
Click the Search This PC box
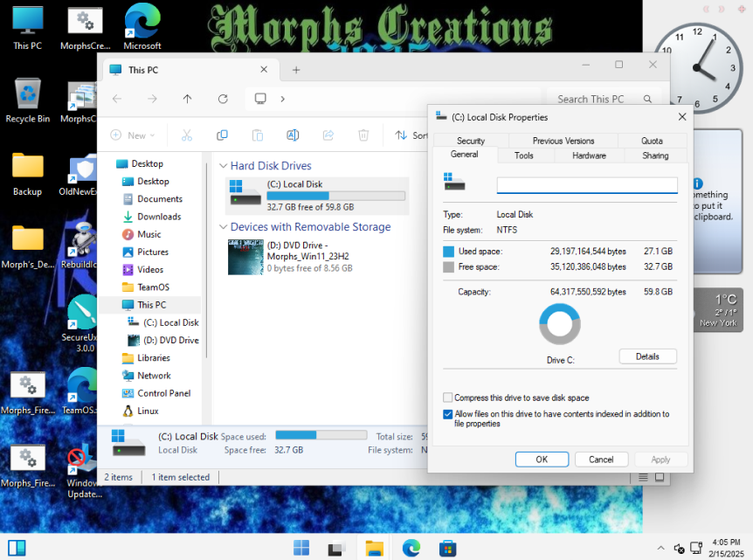coord(604,99)
